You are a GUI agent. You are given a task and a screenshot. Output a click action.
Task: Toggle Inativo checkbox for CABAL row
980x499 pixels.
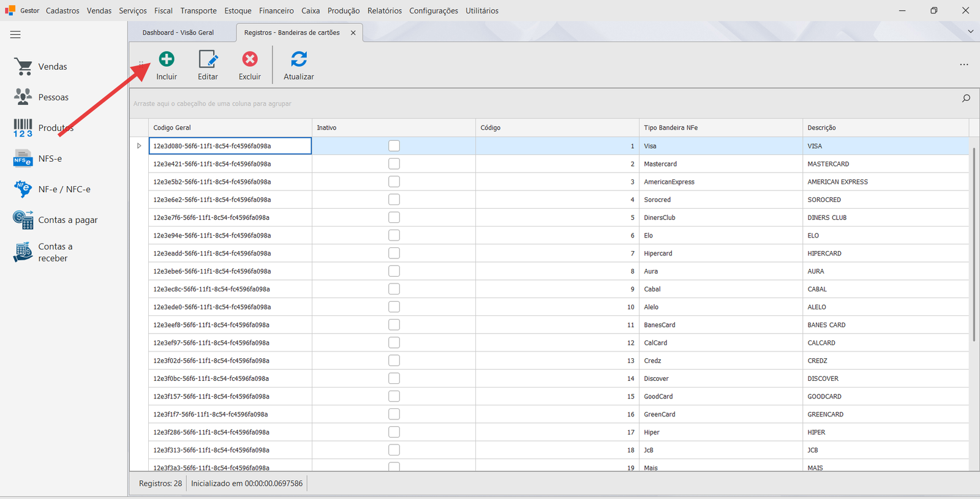(394, 289)
